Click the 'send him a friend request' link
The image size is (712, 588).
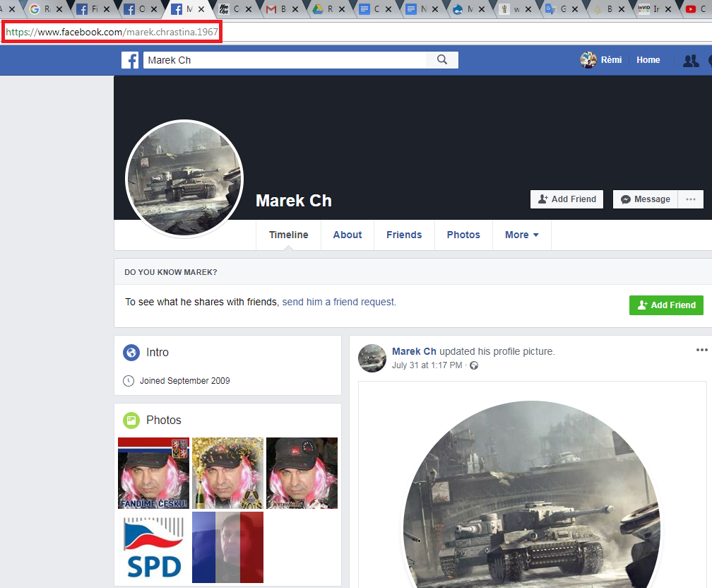pos(339,302)
